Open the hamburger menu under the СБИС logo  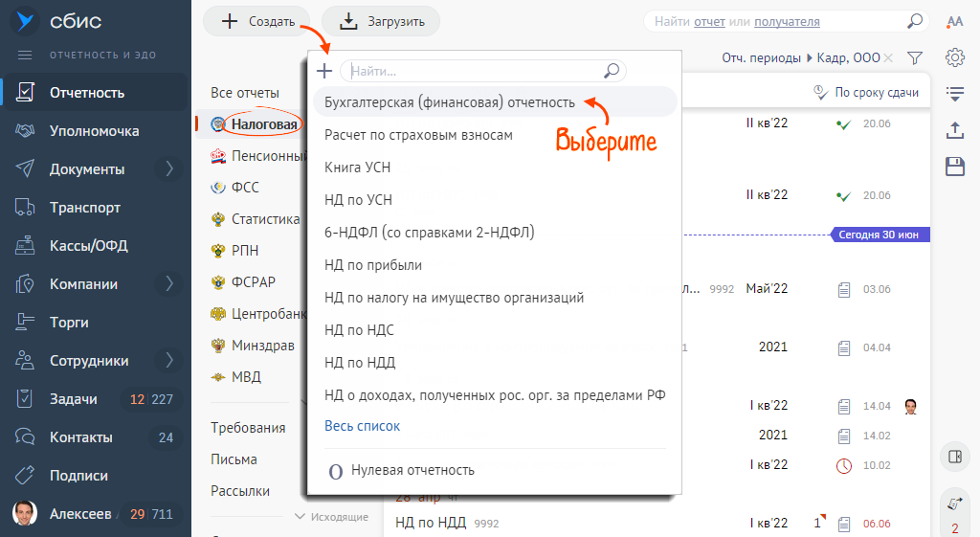point(25,55)
